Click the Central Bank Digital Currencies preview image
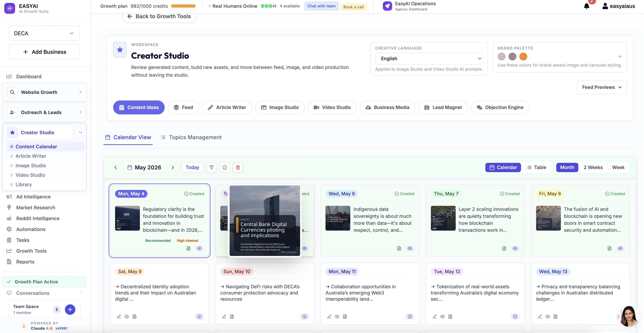 coord(265,221)
